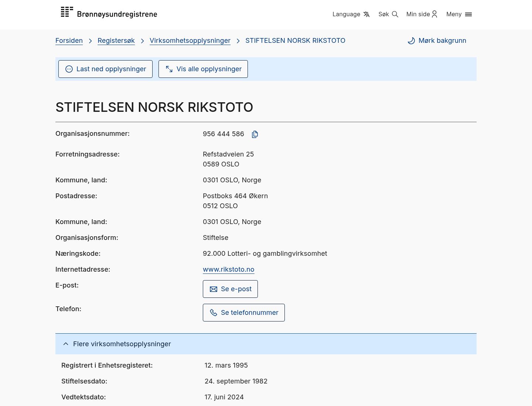Click Se e-post button
Screen dimensions: 532x406
[230, 289]
